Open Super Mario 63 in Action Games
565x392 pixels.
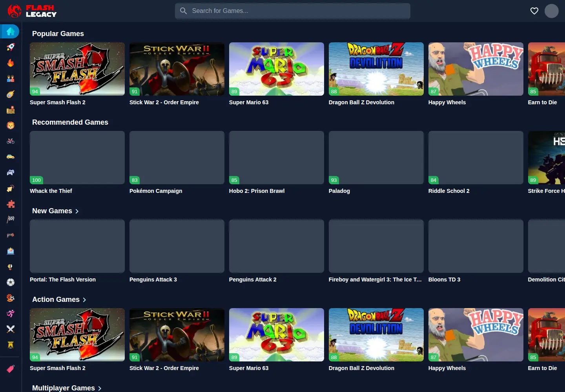point(277,335)
